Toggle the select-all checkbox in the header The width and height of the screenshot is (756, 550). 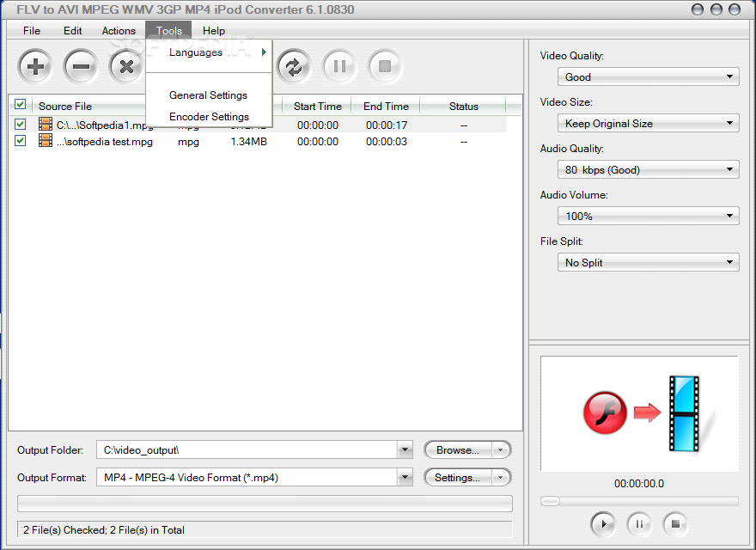pyautogui.click(x=20, y=104)
